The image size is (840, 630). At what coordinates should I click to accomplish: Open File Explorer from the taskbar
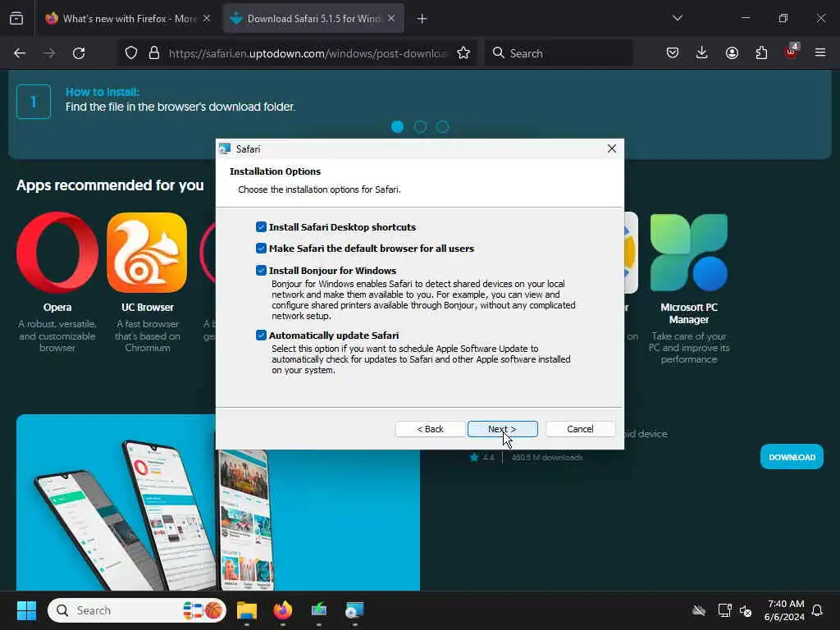point(247,610)
